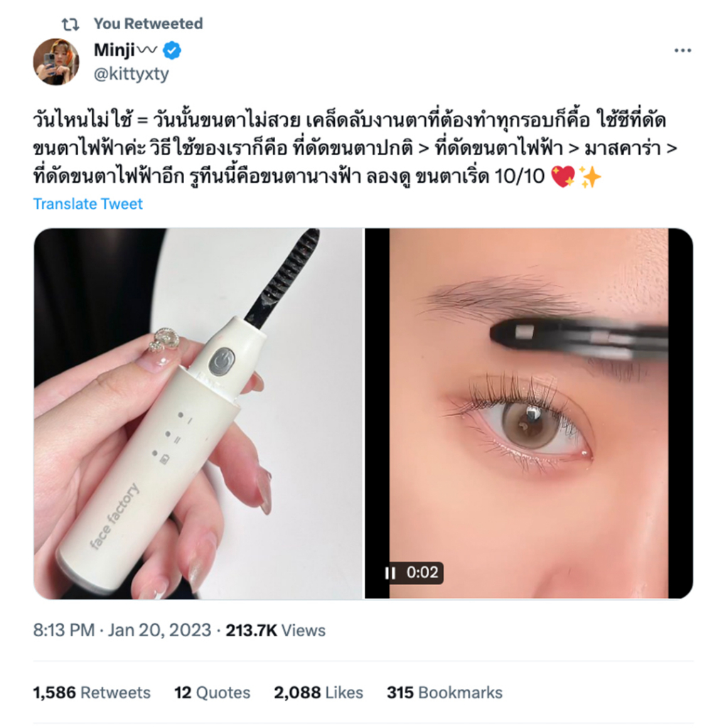
Task: Click the You Retweeted label
Action: pyautogui.click(x=148, y=23)
